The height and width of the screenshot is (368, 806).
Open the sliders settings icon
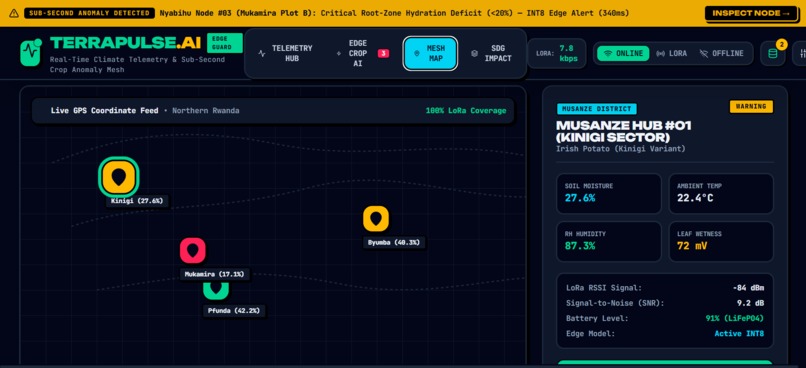[x=802, y=53]
